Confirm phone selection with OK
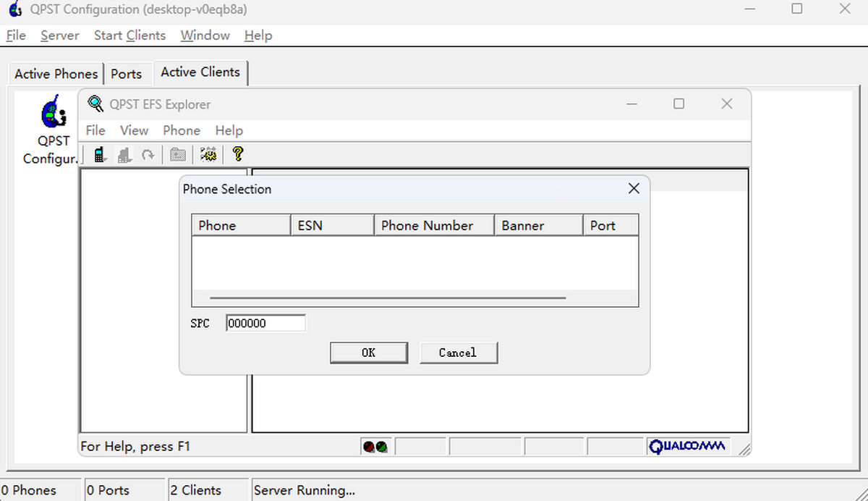This screenshot has height=501, width=868. click(x=368, y=353)
